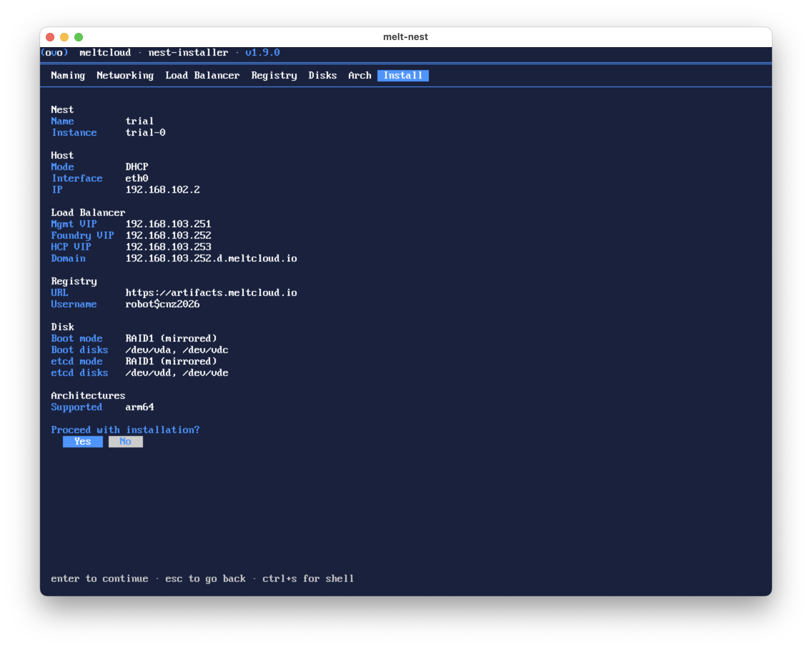Screen dimensions: 812x649
Task: Click the HCP VIP field label
Action: pos(71,247)
